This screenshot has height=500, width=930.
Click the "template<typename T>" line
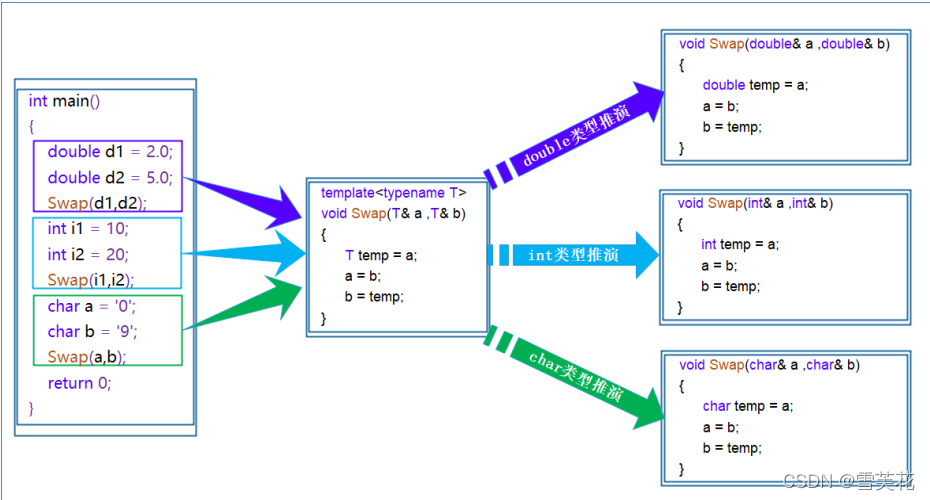(393, 193)
